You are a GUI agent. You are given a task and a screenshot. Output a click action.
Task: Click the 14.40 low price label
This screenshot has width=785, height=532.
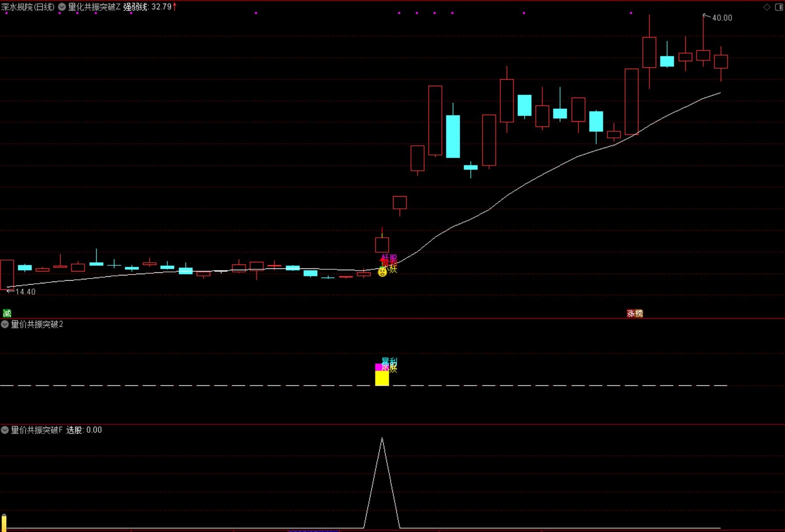pyautogui.click(x=25, y=292)
